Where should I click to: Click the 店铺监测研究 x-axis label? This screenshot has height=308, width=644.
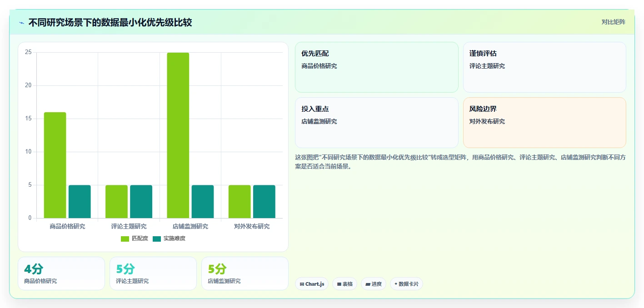click(x=190, y=226)
